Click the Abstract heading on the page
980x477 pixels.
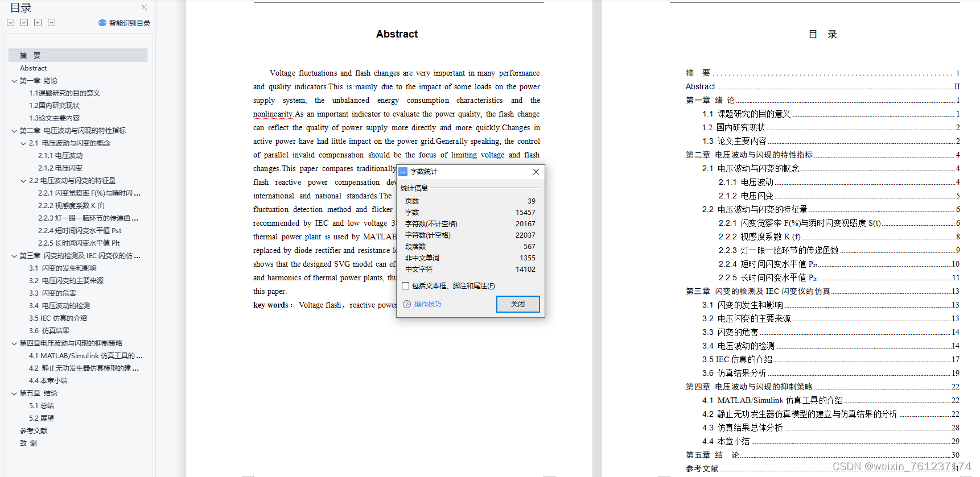pos(397,34)
